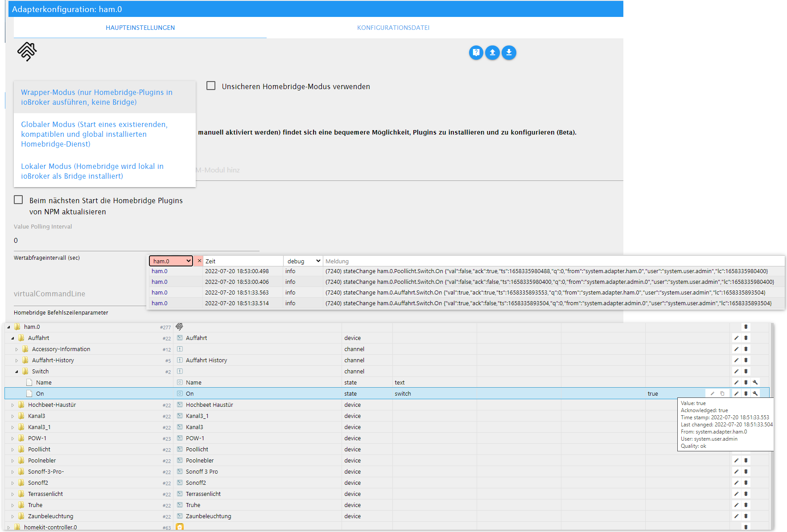Delete the ham.0 root folder
Screen dimensions: 787x532
(x=746, y=327)
